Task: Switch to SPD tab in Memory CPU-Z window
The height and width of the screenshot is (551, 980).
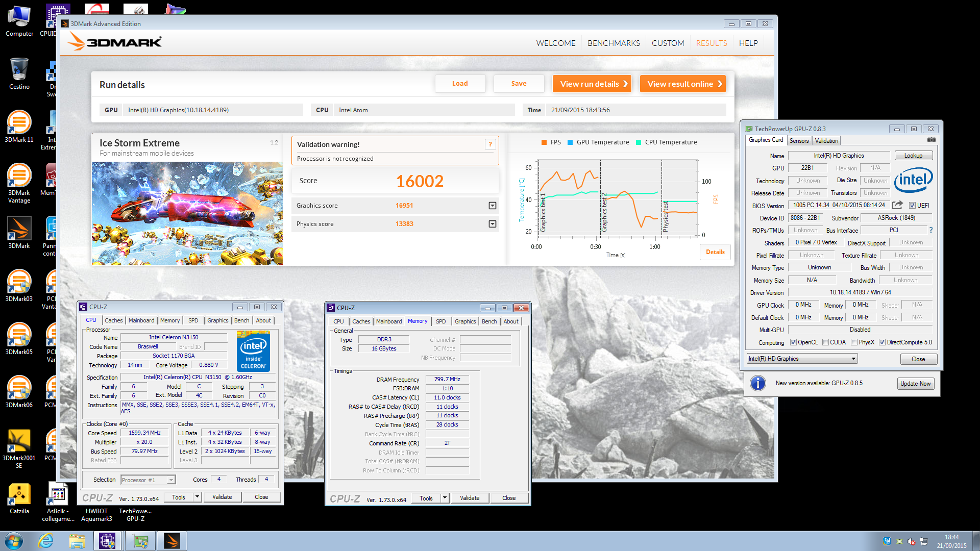Action: [441, 321]
